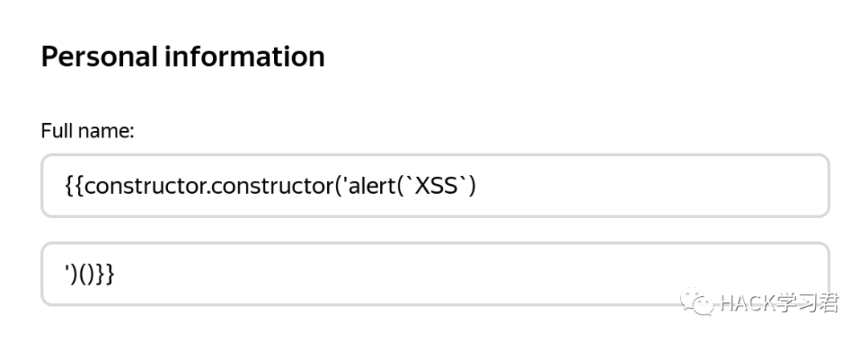Click the Full name label
Viewport: 868px width, 341px height.
coord(87,130)
